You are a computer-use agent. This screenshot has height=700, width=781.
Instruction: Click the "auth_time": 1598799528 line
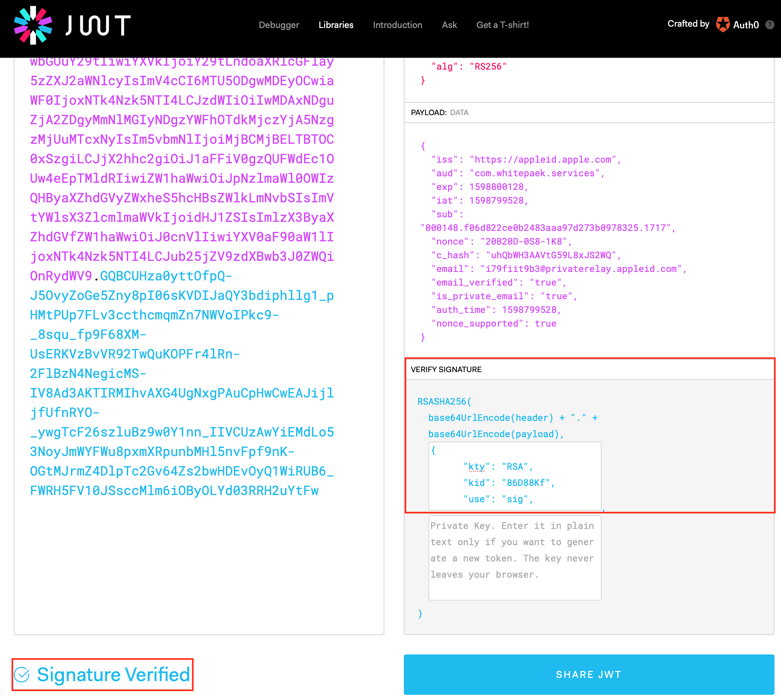[496, 310]
